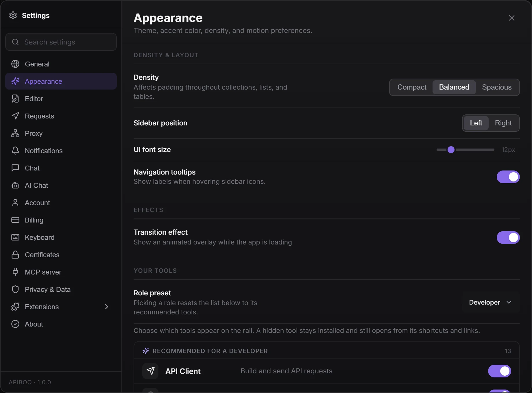Open the Role preset Developer dropdown

coord(491,303)
